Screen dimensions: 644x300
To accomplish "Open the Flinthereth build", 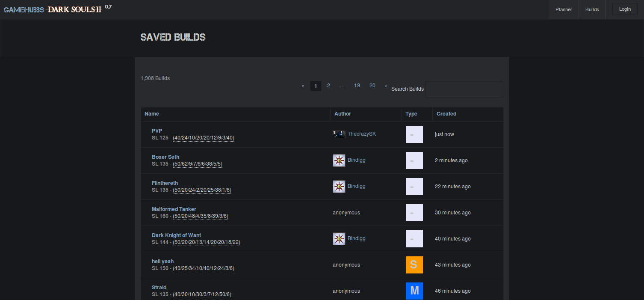I will (165, 183).
